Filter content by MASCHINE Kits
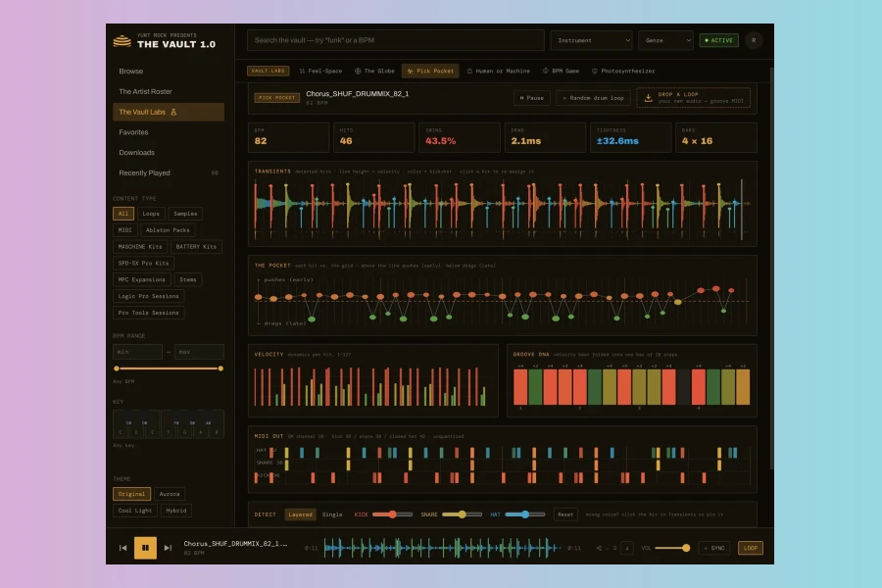 click(140, 246)
